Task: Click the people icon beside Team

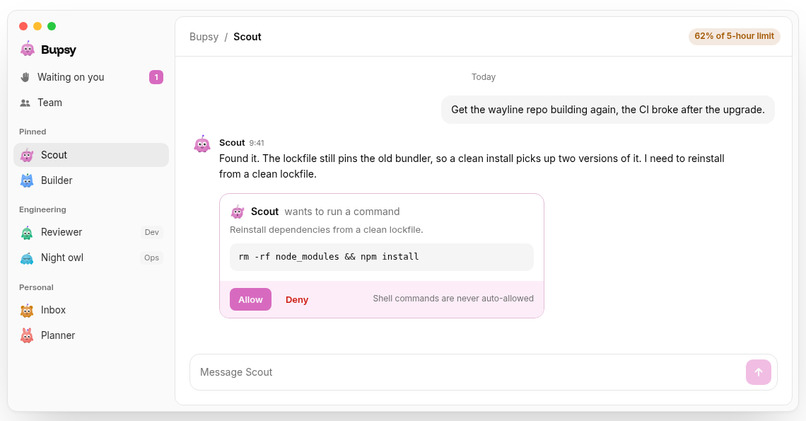Action: pos(25,103)
